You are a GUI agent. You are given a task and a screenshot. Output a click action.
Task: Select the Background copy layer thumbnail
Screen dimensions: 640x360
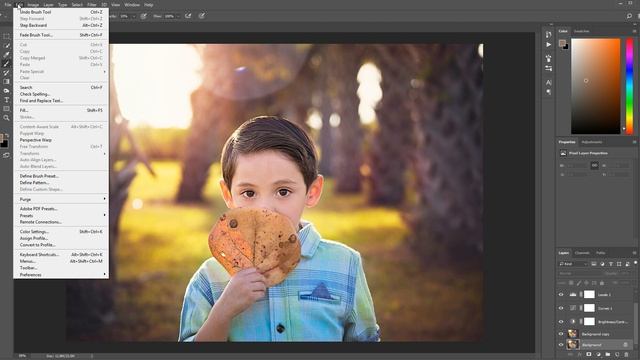[573, 334]
